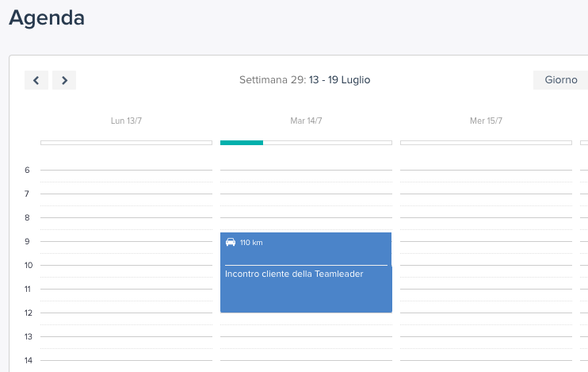Click the car icon in travel block
This screenshot has width=588, height=372.
(231, 242)
